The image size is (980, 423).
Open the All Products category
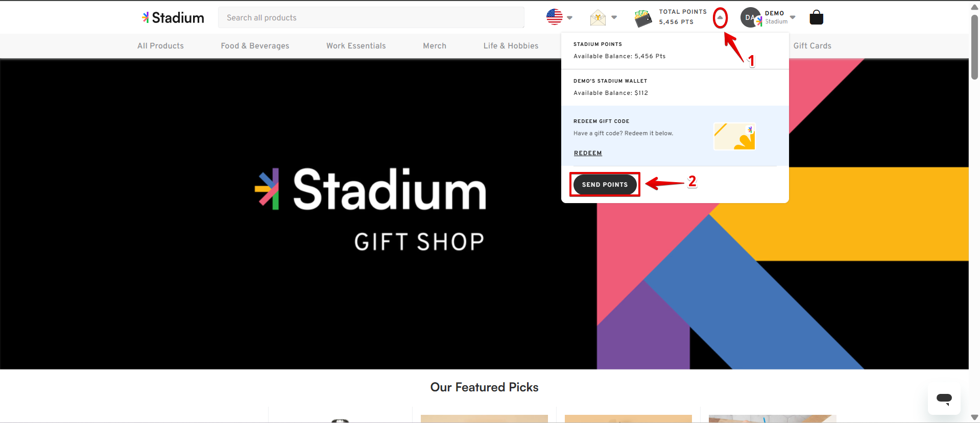[160, 46]
